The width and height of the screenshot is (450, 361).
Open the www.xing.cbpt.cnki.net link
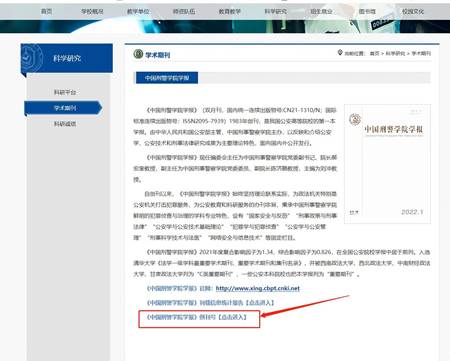tap(258, 288)
